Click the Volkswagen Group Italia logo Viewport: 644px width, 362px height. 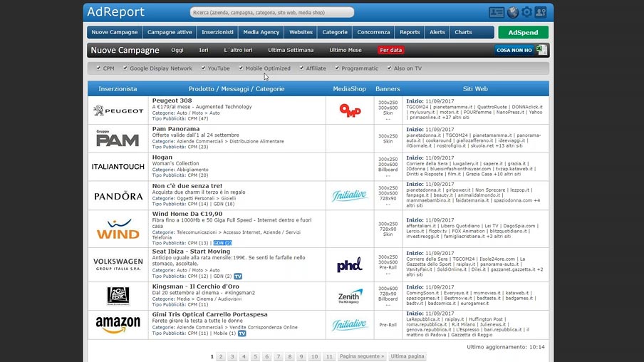point(118,264)
